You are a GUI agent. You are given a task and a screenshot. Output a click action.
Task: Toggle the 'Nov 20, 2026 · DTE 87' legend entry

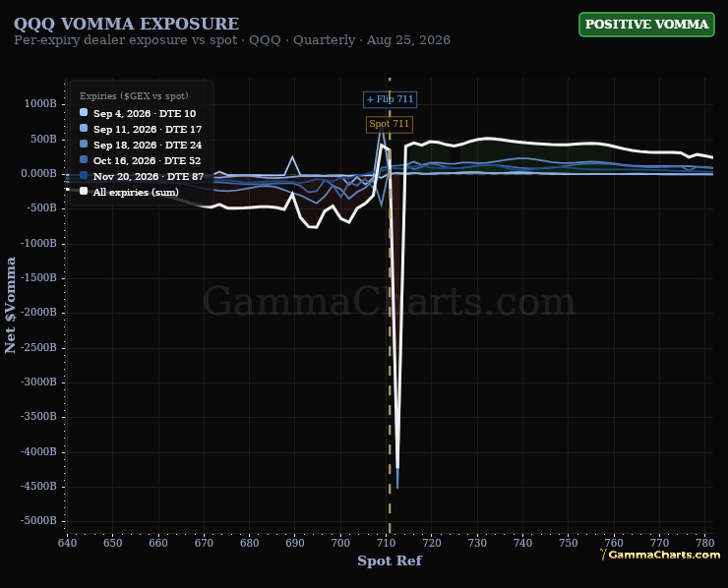(142, 176)
